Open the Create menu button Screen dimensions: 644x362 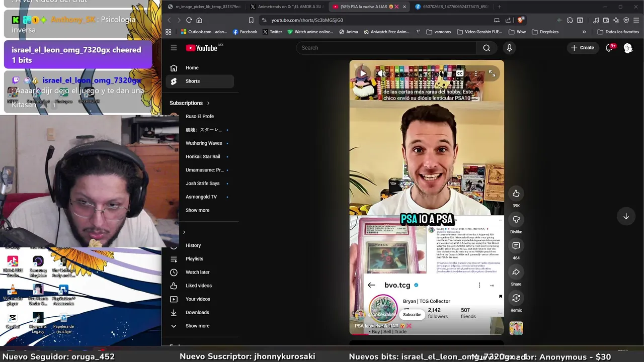click(583, 48)
